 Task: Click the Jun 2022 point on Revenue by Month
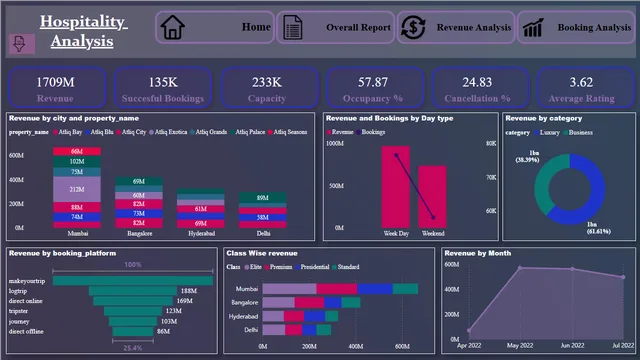572,269
